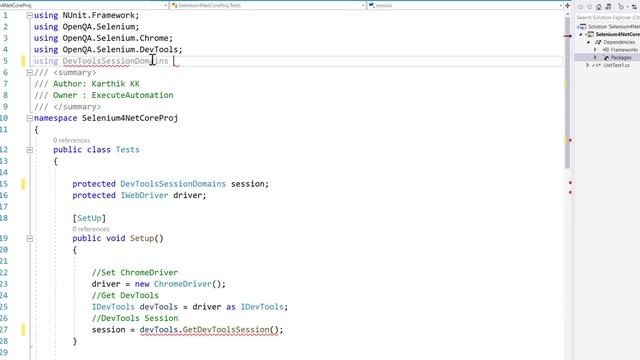Click the SetUp attribute text
Viewport: 640px width, 360px height.
[x=89, y=218]
